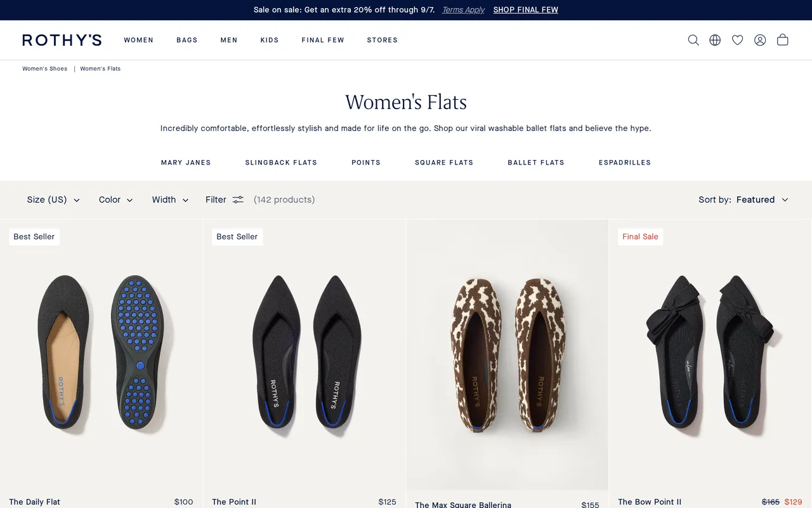The width and height of the screenshot is (812, 508).
Task: Open the Kids menu
Action: pos(270,40)
